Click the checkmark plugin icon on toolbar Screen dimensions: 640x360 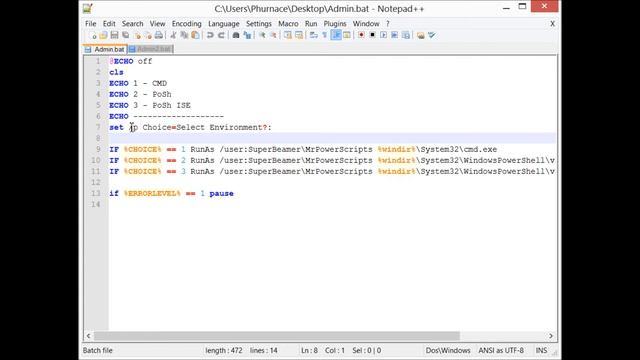coord(431,36)
